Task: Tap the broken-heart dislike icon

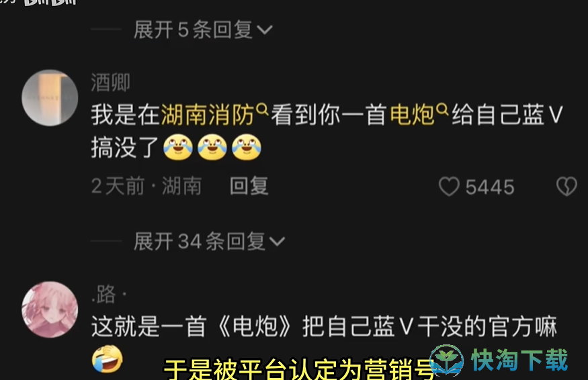Action: coord(566,186)
